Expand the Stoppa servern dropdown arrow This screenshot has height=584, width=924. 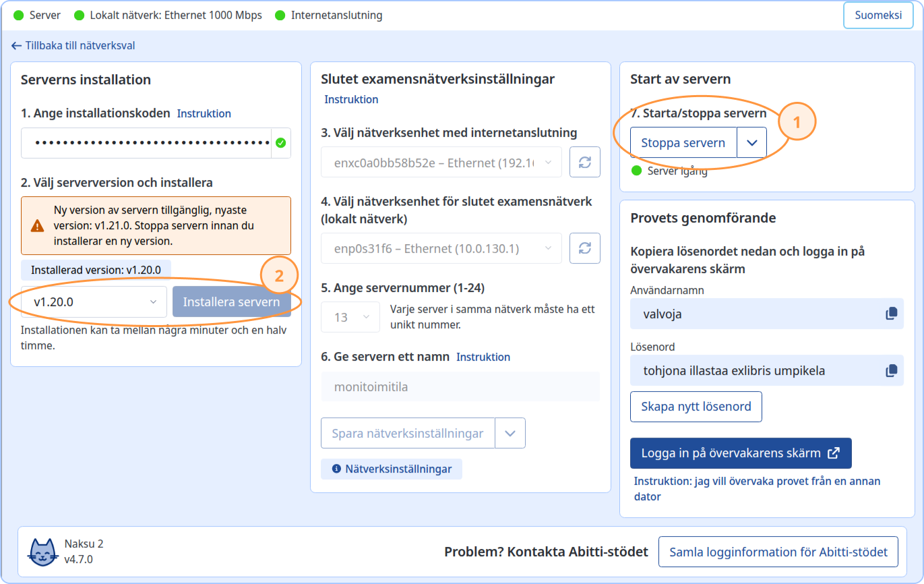pos(752,143)
